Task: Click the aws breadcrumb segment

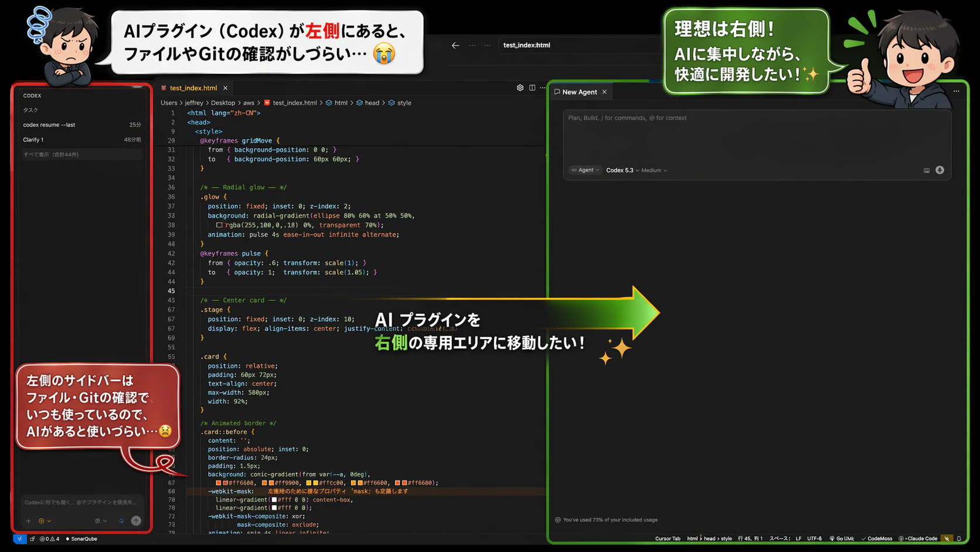Action: [x=249, y=103]
